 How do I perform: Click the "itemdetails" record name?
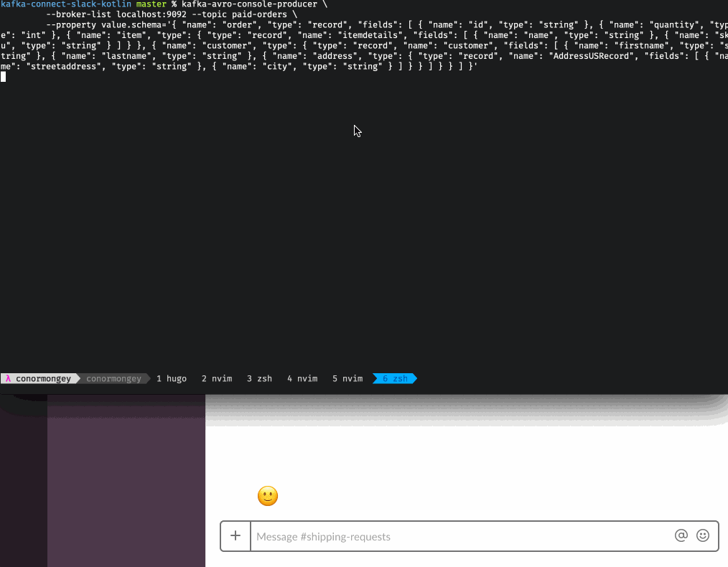point(370,35)
